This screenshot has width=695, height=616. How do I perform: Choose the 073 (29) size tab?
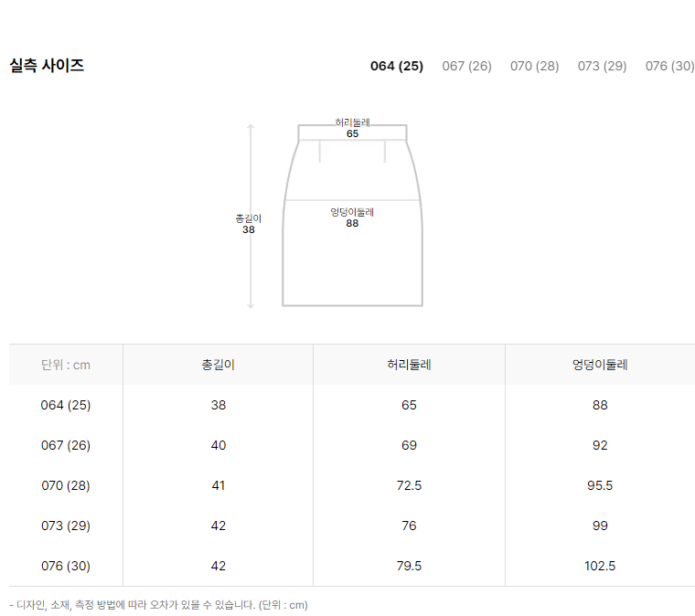click(x=602, y=66)
